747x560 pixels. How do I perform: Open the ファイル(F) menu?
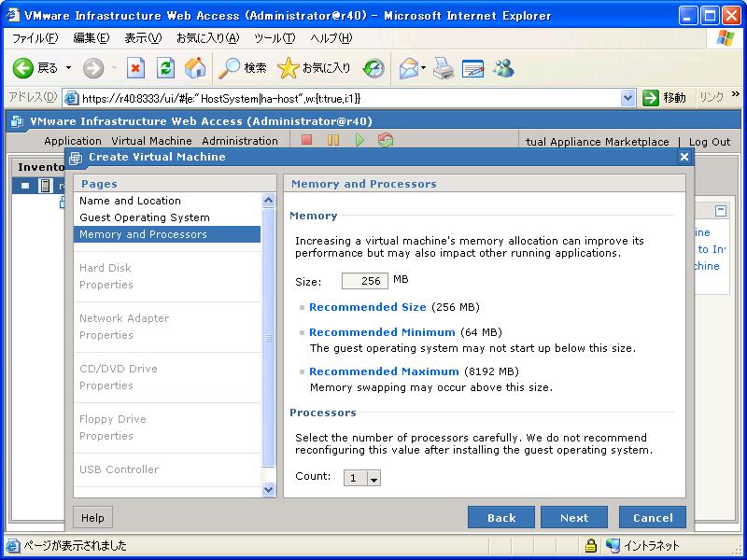point(35,38)
